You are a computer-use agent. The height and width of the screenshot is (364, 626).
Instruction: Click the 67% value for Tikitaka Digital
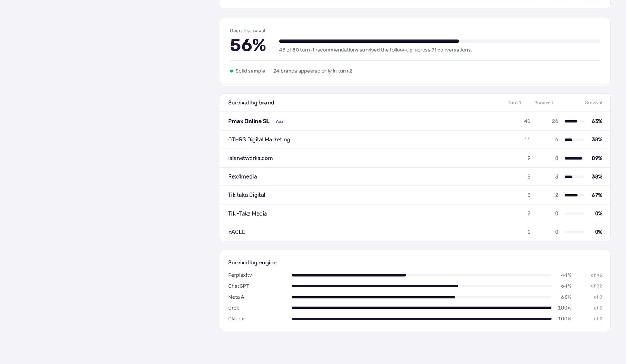pyautogui.click(x=597, y=195)
